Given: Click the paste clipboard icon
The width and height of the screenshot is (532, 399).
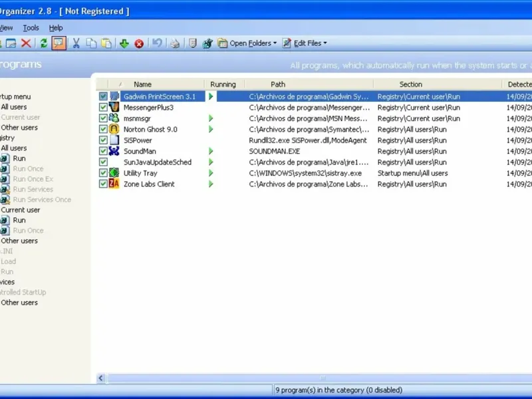Looking at the screenshot, I should (x=106, y=43).
